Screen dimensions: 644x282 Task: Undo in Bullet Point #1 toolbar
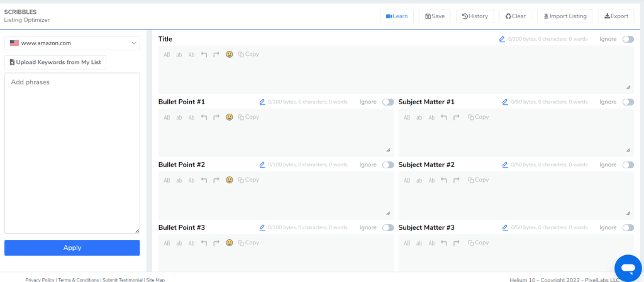click(x=204, y=117)
